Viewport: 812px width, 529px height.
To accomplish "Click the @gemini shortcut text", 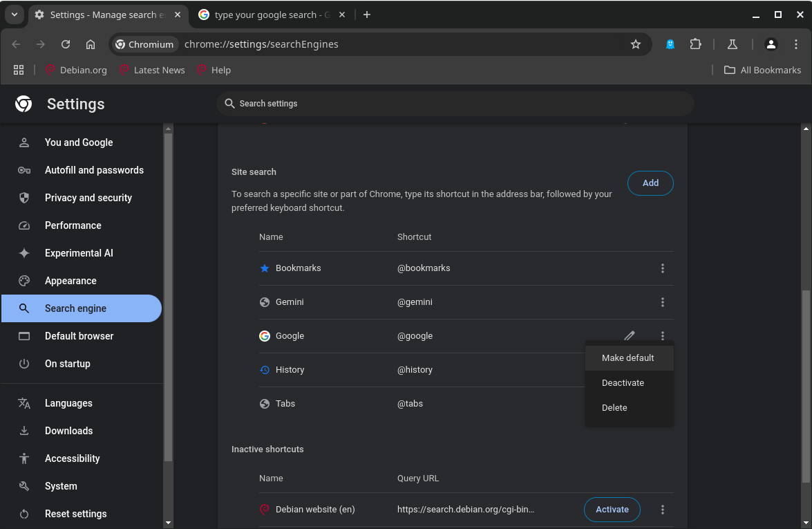I will point(415,302).
